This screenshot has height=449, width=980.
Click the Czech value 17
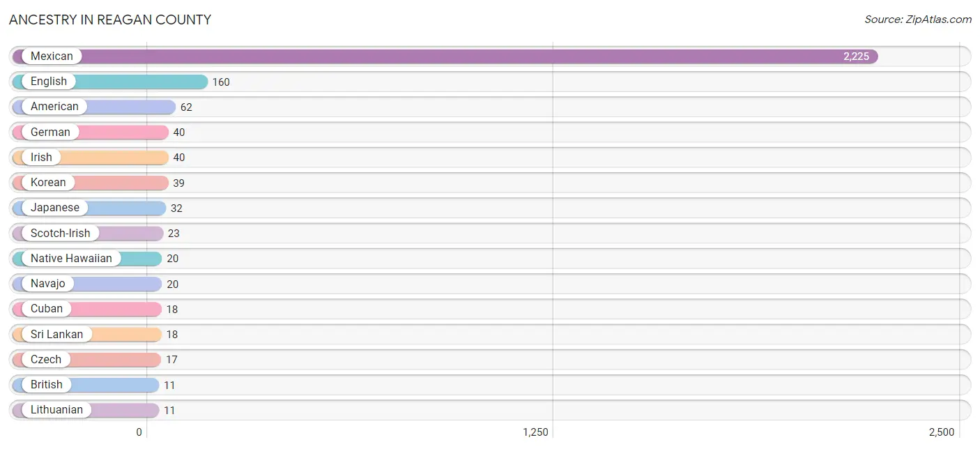pos(171,360)
